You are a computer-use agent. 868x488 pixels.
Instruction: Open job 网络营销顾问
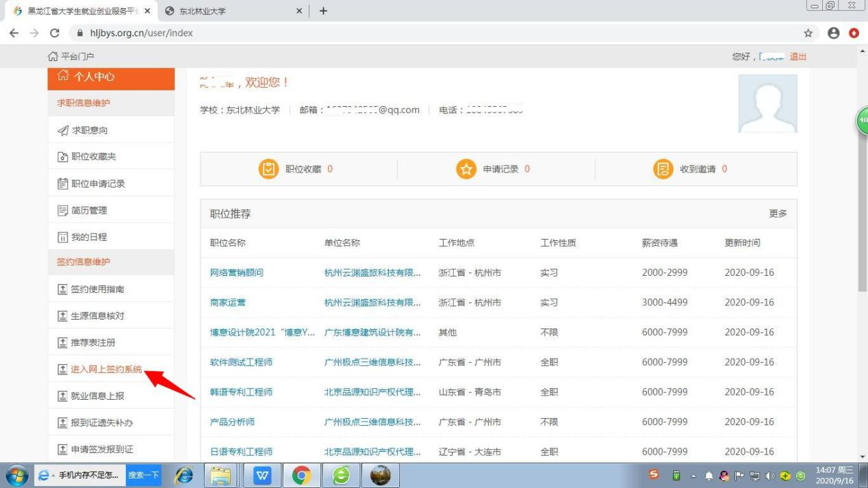pos(236,272)
